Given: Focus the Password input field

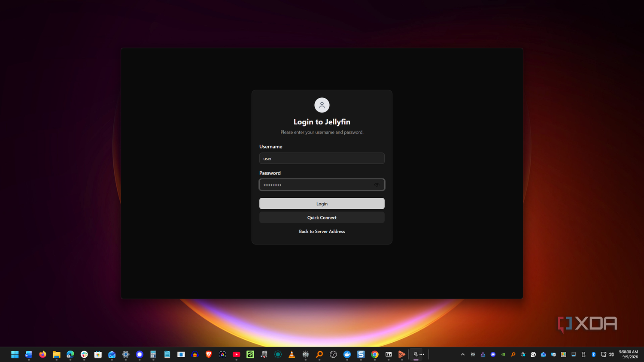Looking at the screenshot, I should coord(322,185).
